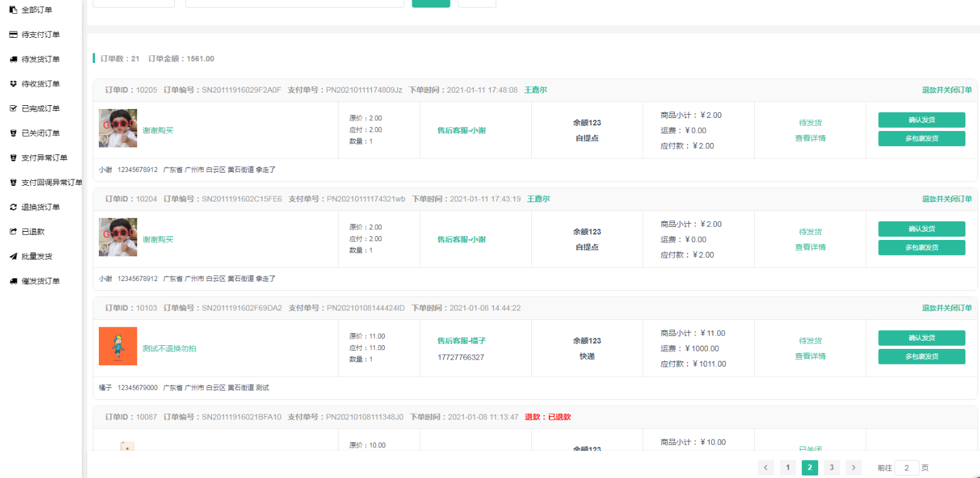
Task: Click 多包裹发货 for order 10103
Action: (921, 356)
